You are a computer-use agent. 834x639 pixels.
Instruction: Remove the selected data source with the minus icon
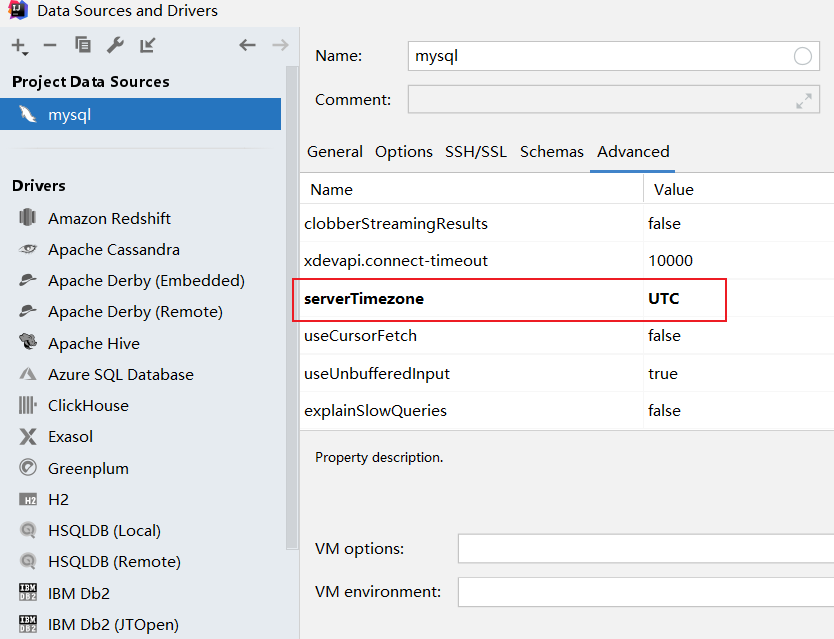pos(50,46)
